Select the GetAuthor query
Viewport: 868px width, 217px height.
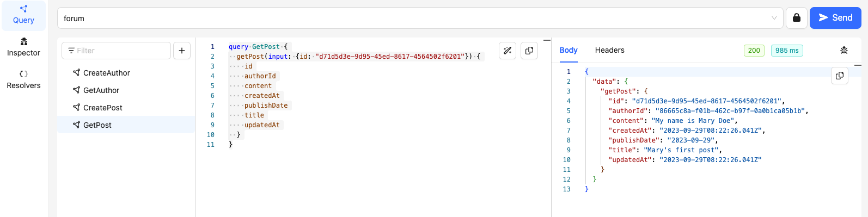click(126, 90)
